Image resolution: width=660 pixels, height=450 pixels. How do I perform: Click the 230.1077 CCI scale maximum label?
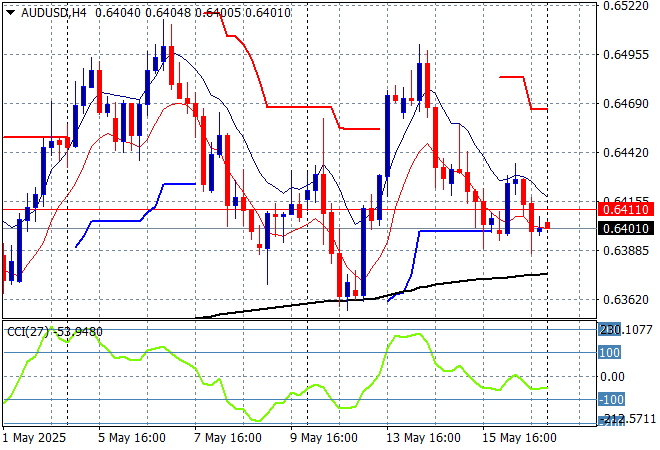click(624, 329)
